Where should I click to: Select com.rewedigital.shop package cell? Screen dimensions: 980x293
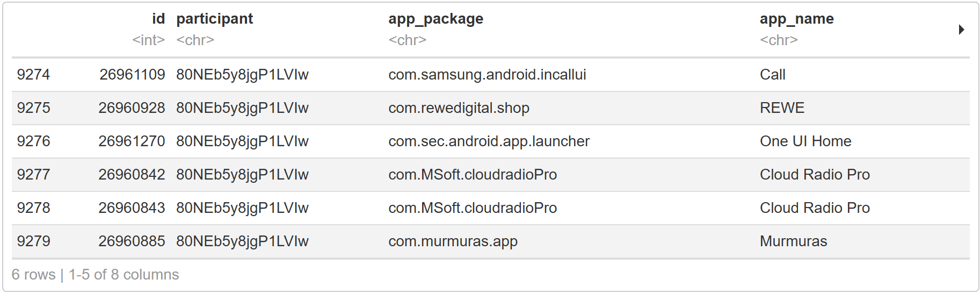459,108
